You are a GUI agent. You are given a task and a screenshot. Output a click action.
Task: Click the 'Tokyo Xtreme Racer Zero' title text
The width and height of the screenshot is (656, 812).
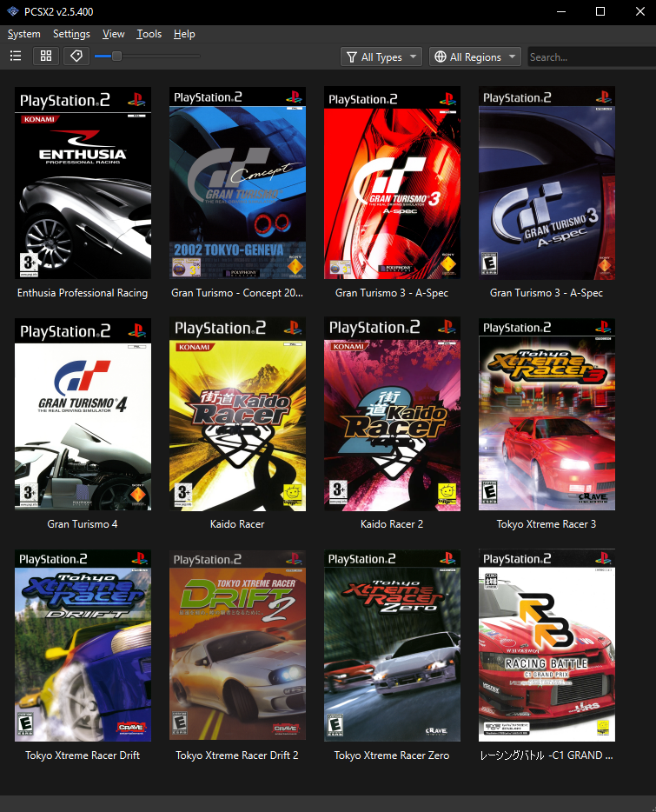pyautogui.click(x=391, y=755)
